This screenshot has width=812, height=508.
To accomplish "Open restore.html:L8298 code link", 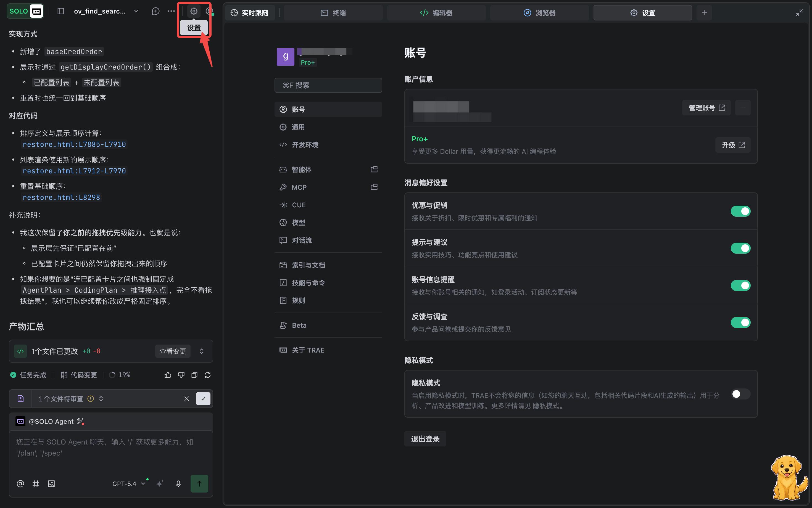I will click(61, 198).
